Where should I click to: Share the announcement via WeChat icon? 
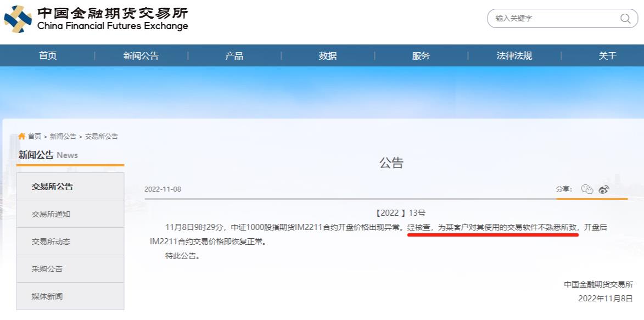tap(587, 189)
